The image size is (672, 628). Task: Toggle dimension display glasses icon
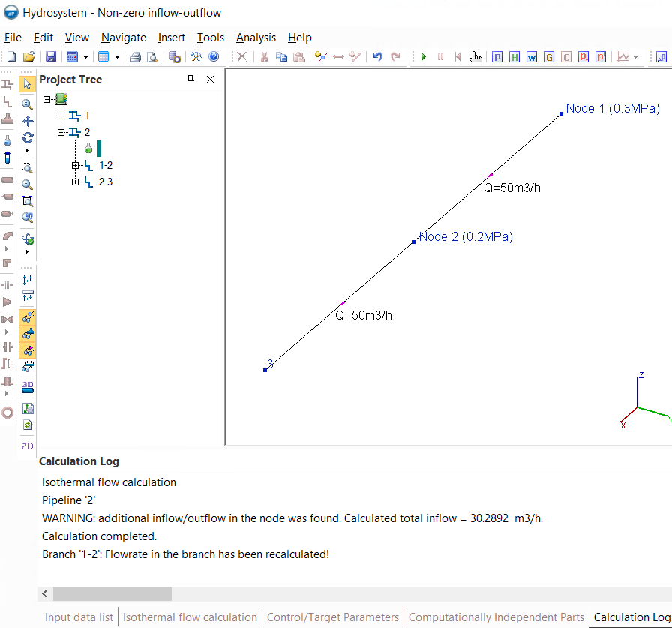click(x=28, y=367)
